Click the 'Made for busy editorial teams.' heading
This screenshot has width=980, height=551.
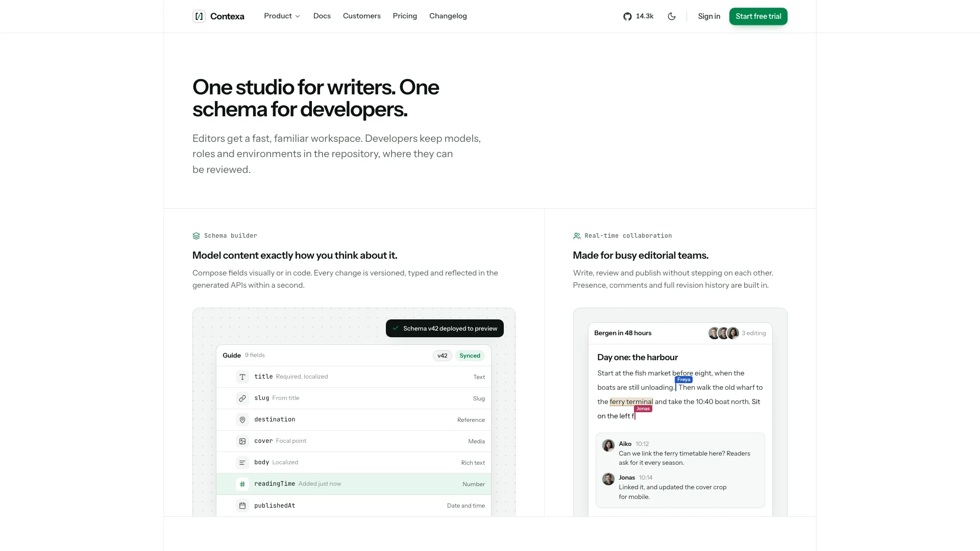[641, 255]
